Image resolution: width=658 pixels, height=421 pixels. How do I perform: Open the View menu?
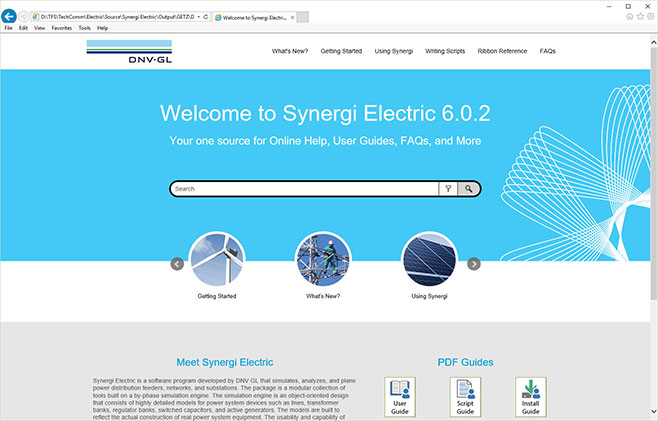(39, 28)
